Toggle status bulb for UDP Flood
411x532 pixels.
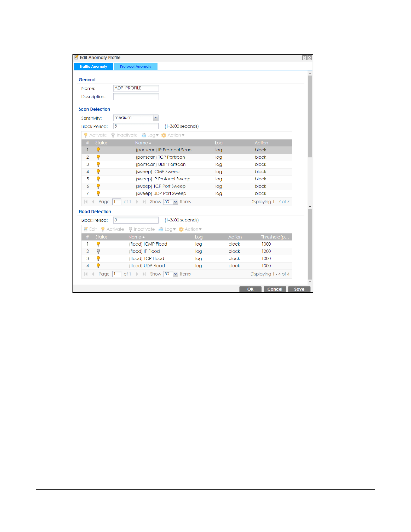(98, 266)
